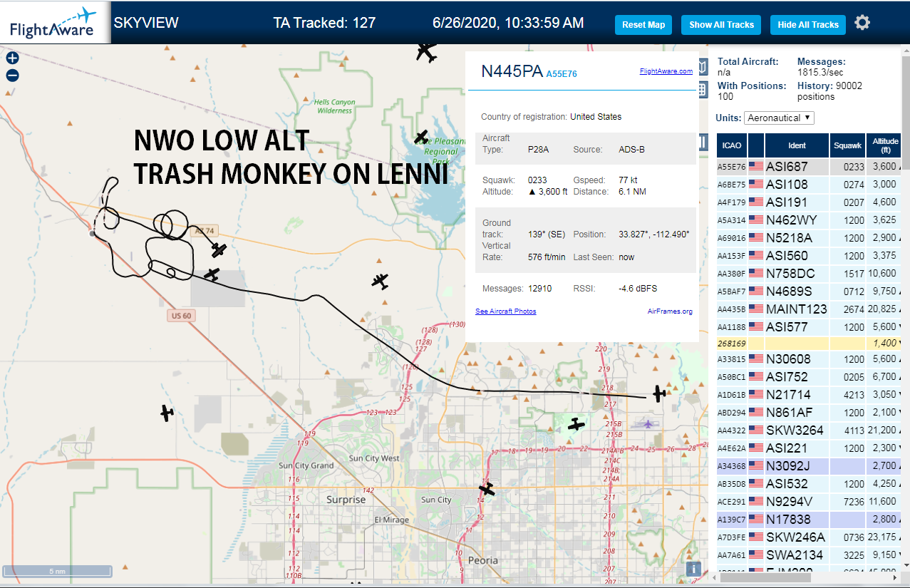Click the US flag in SKW3264 row
910x588 pixels.
click(755, 430)
